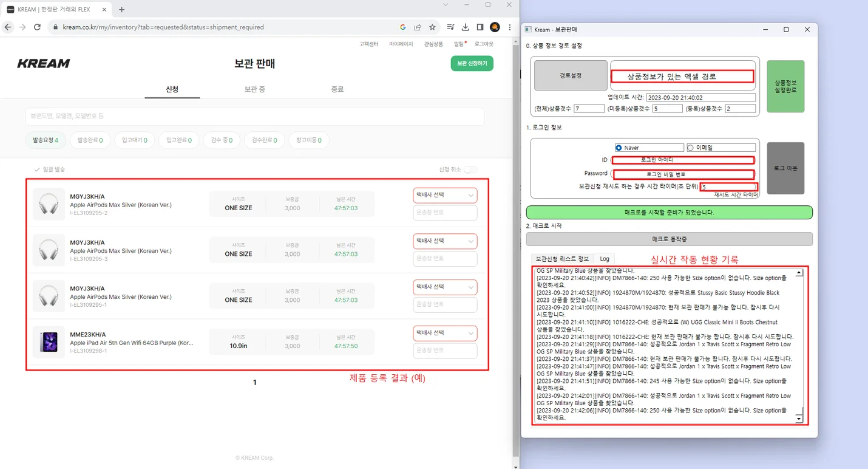Open the 보관신청 리스트 정보 tab
Screen dimensions: 868x469
pyautogui.click(x=562, y=259)
